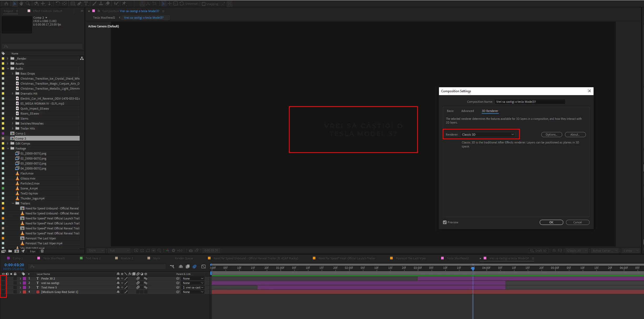Screen dimensions: 644x319
Task: Select the Puppet Pin tool
Action: 124,3
